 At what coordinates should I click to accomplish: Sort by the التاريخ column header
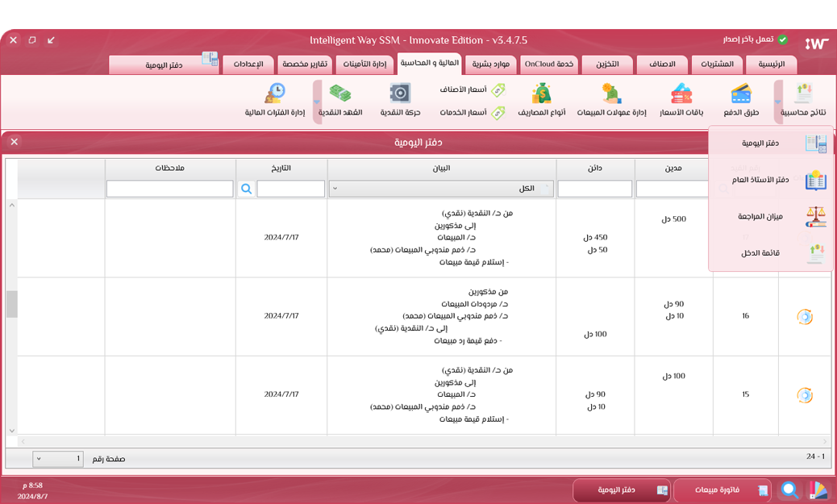click(x=281, y=169)
